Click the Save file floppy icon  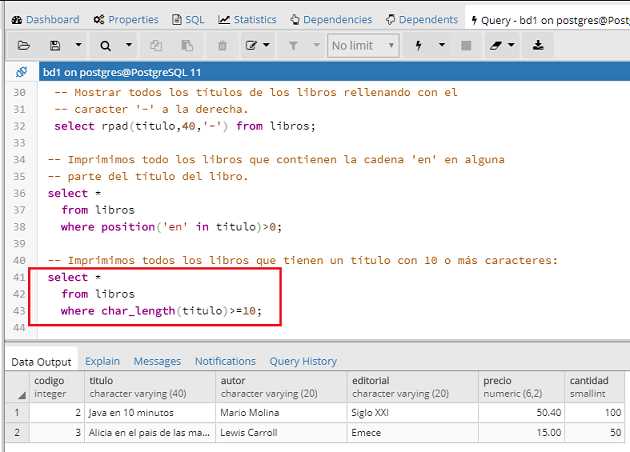tap(55, 45)
